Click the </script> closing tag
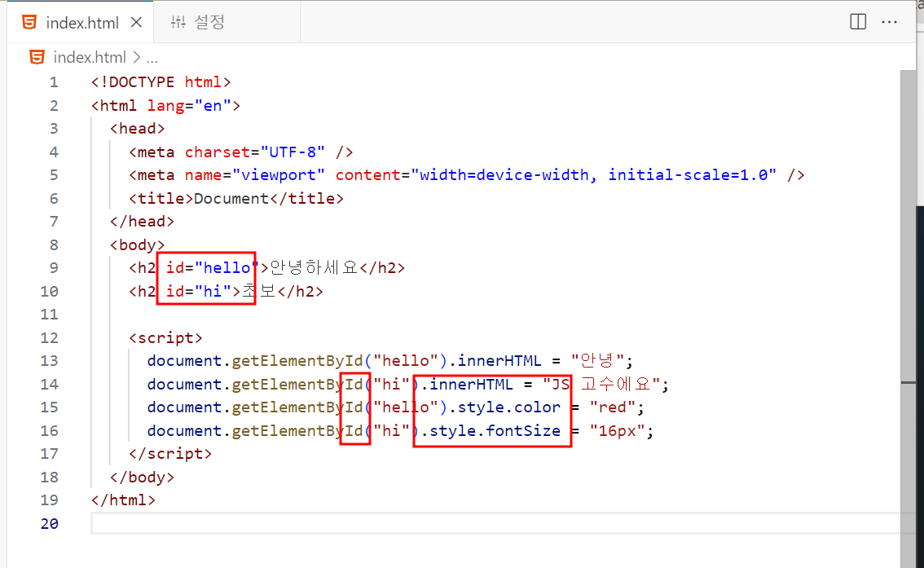Screen dimensions: 924x568 (170, 454)
